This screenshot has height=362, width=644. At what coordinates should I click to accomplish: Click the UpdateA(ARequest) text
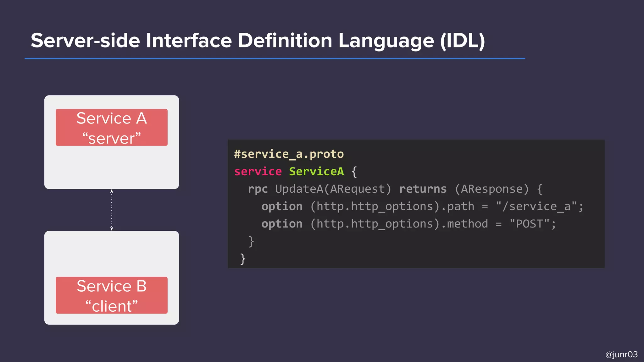(x=333, y=189)
